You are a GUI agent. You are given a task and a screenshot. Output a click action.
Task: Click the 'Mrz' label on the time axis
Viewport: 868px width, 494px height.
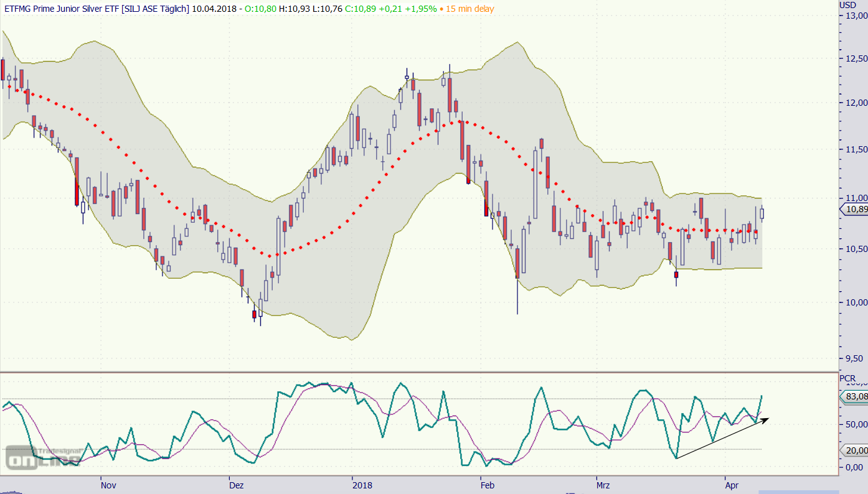[603, 485]
